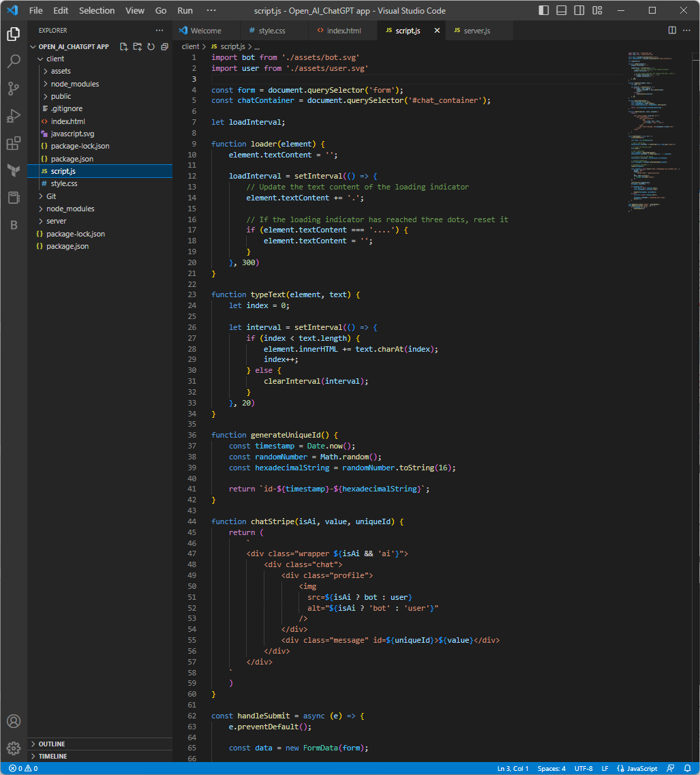
Task: Click client in the breadcrumb
Action: tap(190, 46)
